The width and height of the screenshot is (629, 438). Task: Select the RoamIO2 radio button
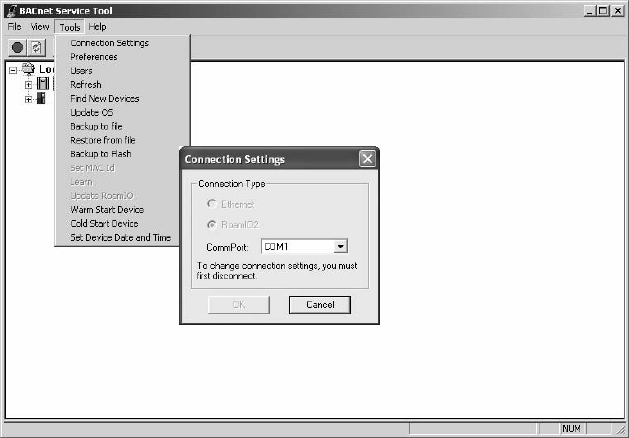tap(211, 225)
